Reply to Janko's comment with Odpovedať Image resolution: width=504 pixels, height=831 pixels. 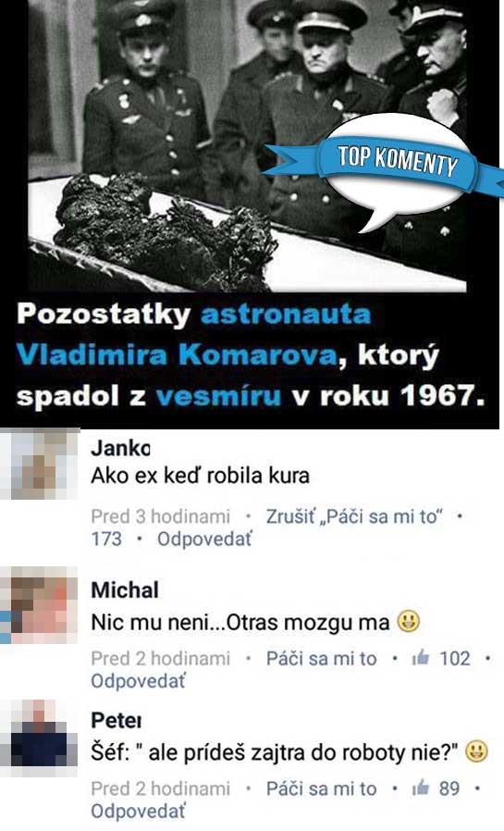pyautogui.click(x=204, y=539)
